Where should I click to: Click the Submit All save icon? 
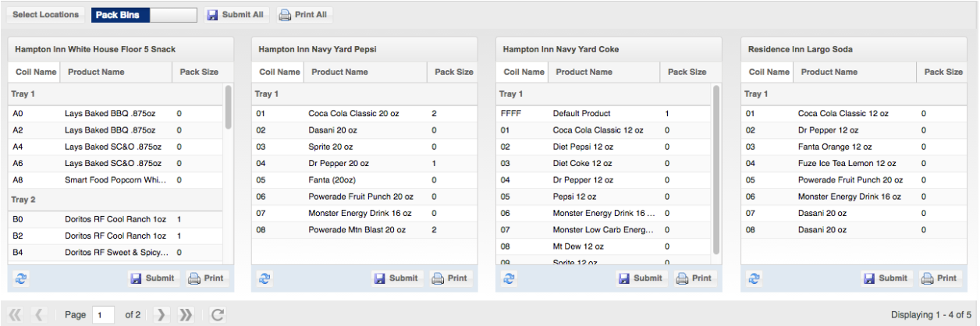pyautogui.click(x=212, y=15)
